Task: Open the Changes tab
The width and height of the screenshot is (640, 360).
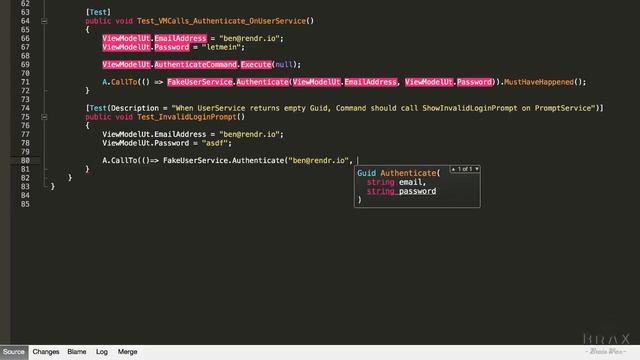Action: click(46, 352)
